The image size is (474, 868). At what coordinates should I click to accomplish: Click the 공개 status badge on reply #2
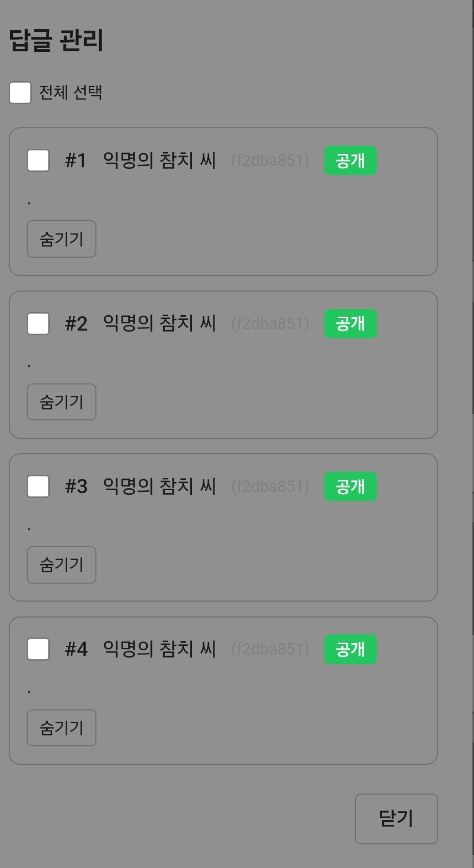tap(350, 324)
